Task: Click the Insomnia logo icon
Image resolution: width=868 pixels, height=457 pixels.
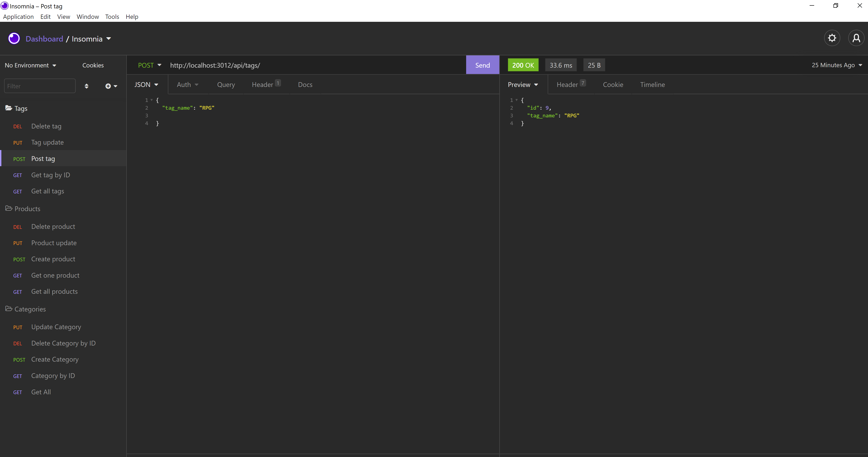Action: 14,39
